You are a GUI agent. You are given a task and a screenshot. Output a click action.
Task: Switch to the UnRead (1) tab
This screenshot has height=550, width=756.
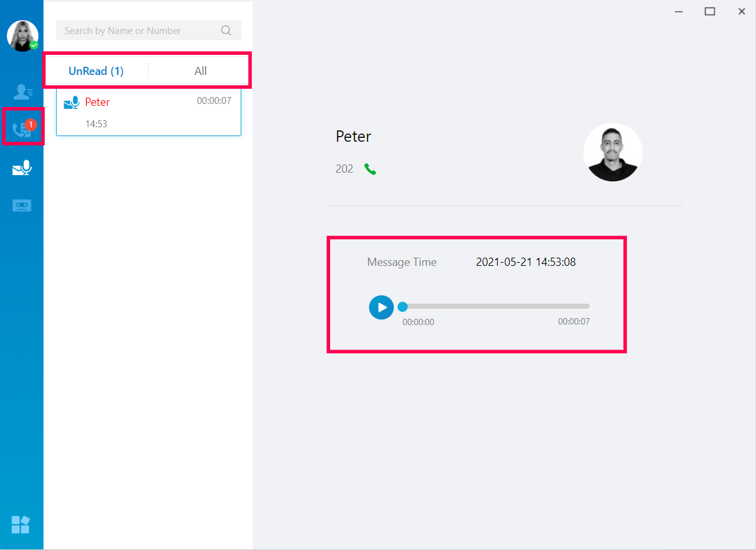96,71
